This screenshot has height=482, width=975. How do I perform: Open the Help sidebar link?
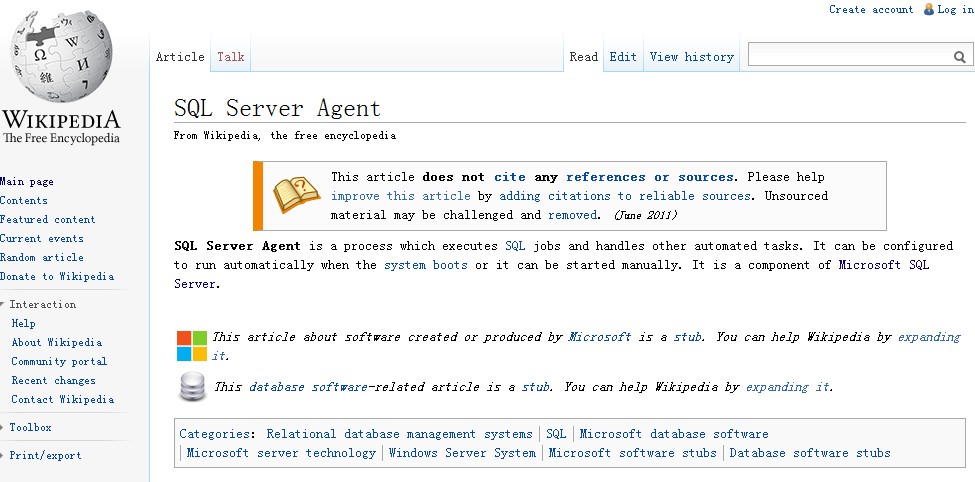coord(24,323)
